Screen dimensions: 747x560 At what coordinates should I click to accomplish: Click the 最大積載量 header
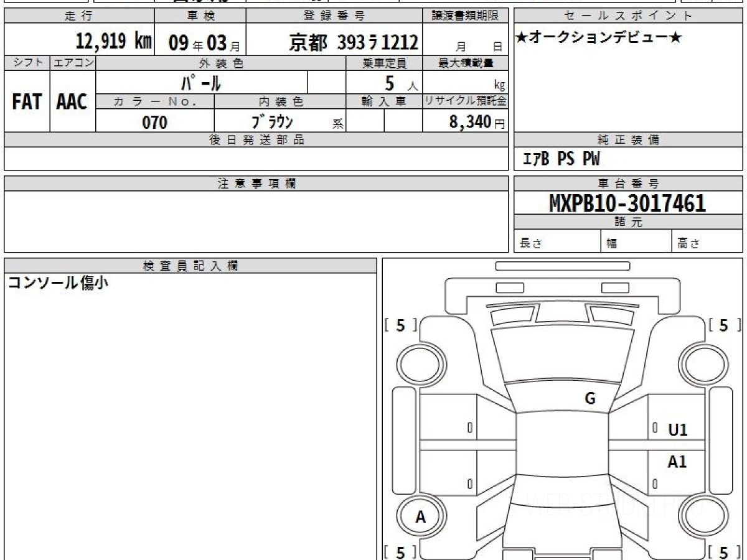(466, 63)
